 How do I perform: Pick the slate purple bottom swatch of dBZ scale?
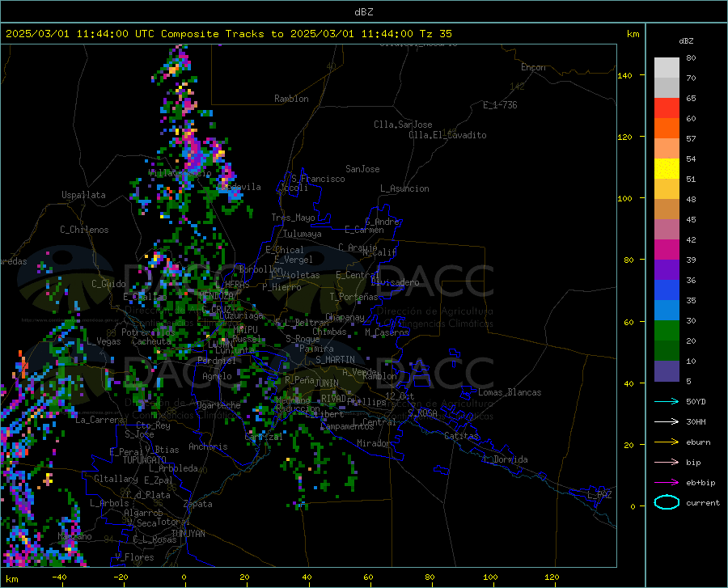pos(667,370)
